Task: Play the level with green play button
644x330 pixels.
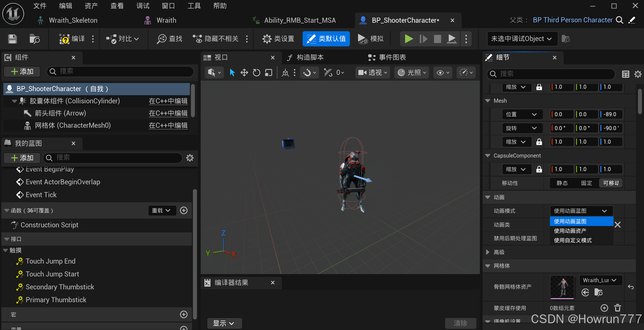Action: (x=408, y=39)
